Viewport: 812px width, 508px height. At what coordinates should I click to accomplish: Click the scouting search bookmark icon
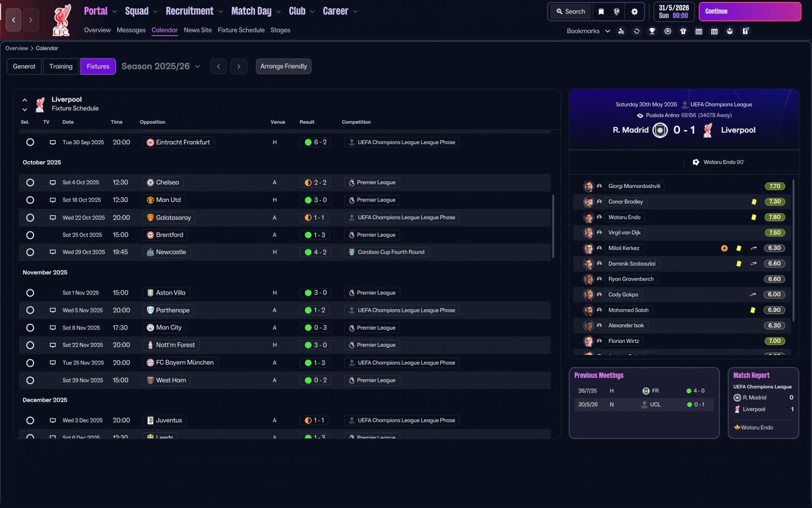pyautogui.click(x=621, y=31)
